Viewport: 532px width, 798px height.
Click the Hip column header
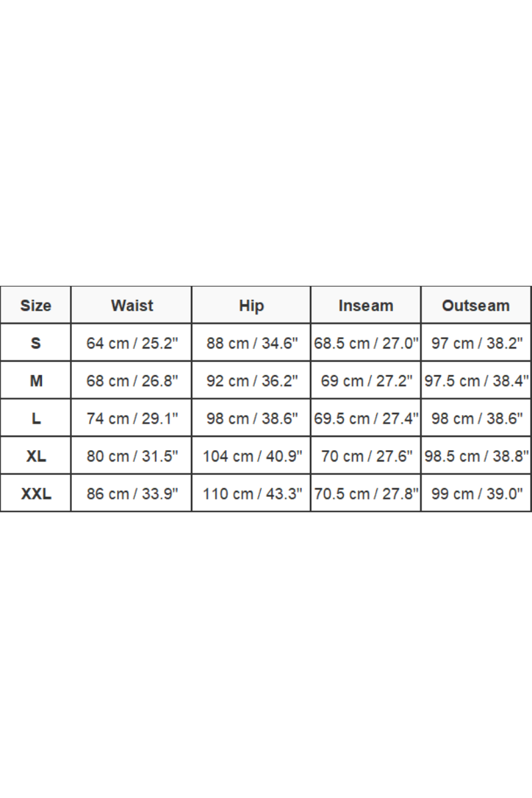(251, 305)
